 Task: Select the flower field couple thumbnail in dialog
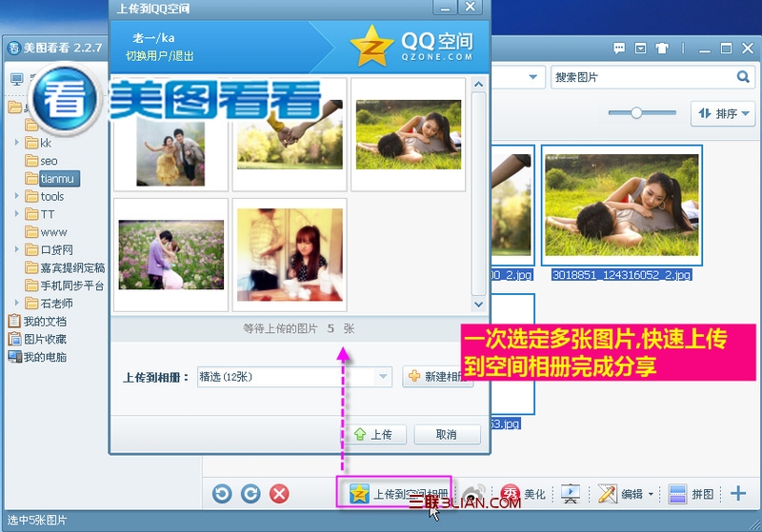tap(171, 255)
